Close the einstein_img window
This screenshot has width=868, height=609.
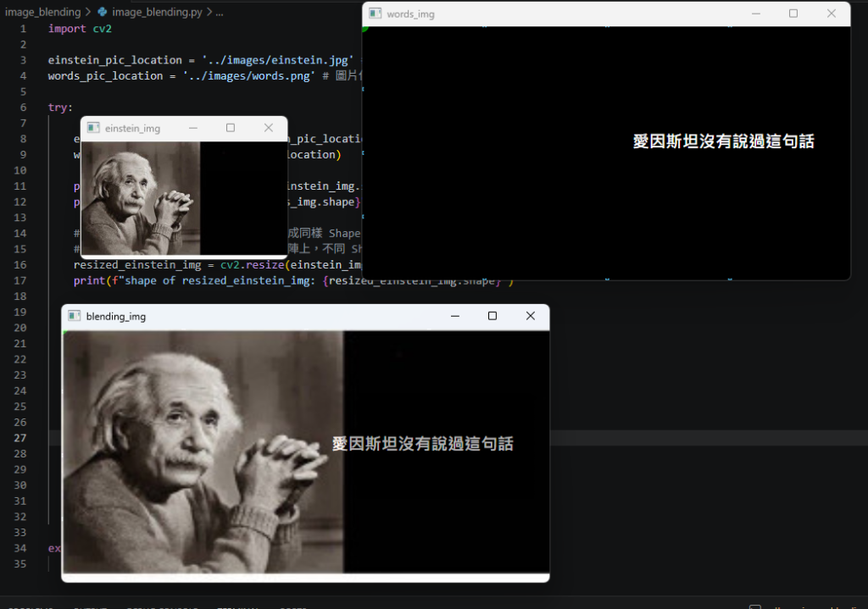(269, 128)
